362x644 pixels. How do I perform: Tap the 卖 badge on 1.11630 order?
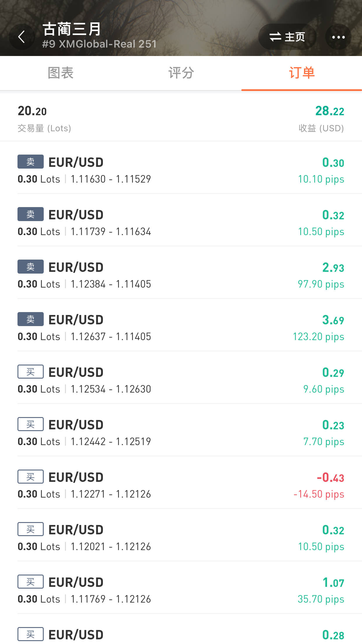31,162
